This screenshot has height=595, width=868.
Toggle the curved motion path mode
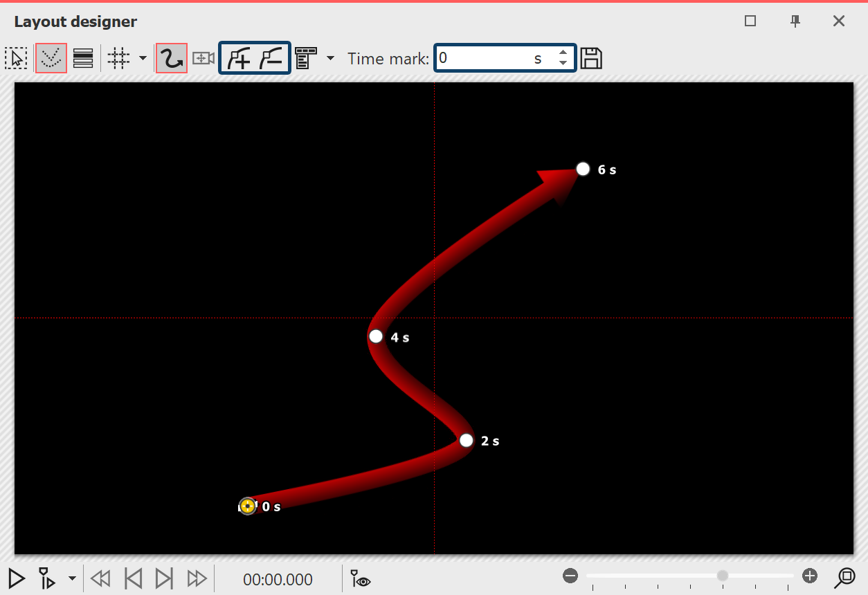171,59
